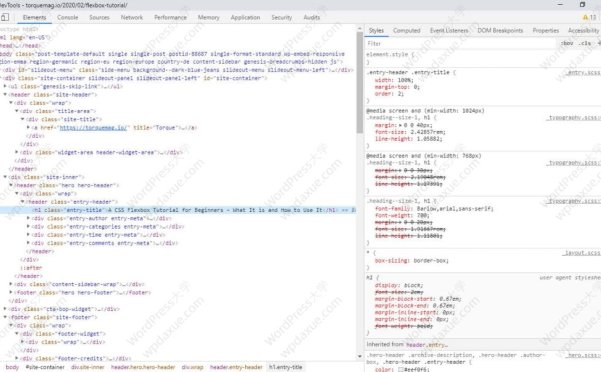This screenshot has width=601, height=372.
Task: Expand the content-sidebar-wrap div node
Action: (11, 284)
